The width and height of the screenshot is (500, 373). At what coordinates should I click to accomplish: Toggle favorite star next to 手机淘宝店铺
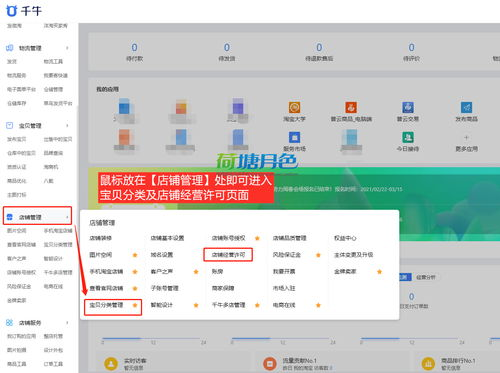135,272
